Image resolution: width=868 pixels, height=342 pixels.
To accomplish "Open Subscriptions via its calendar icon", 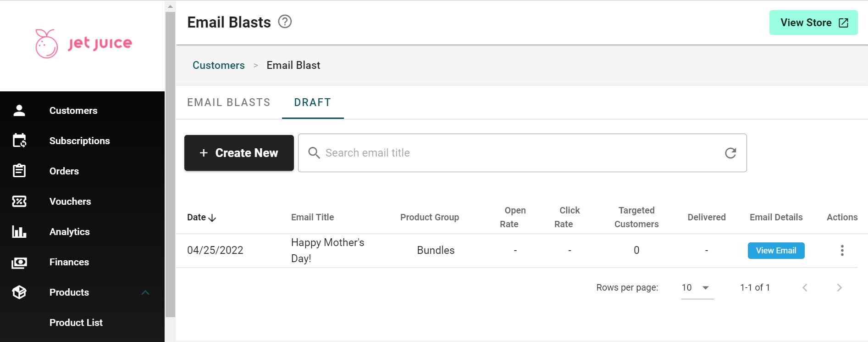I will coord(19,141).
